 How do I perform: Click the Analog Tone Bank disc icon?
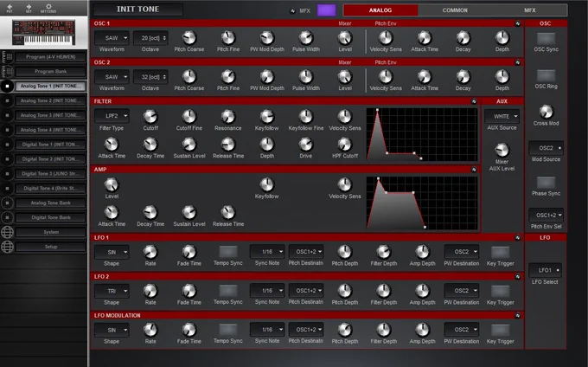coord(7,203)
